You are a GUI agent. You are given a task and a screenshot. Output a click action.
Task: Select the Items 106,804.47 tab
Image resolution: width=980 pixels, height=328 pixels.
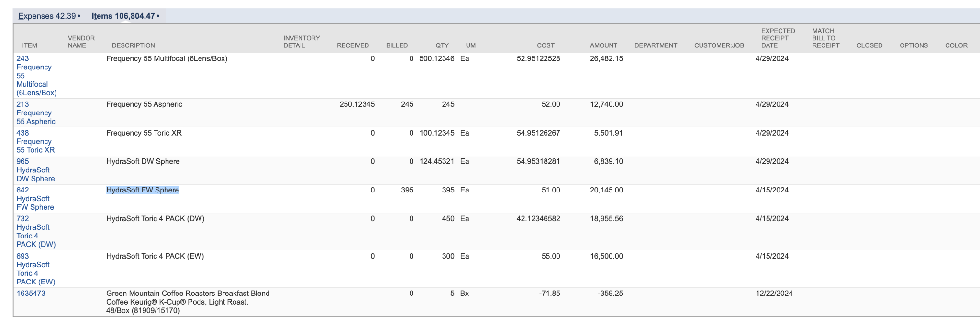coord(125,16)
